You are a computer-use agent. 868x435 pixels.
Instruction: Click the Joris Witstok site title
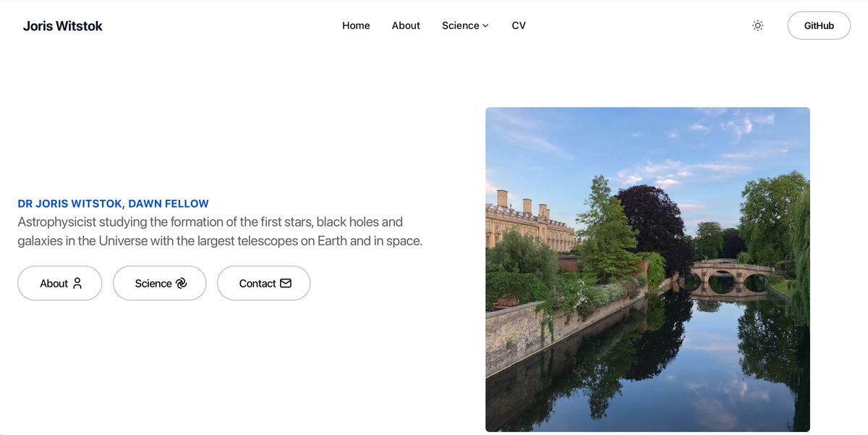pyautogui.click(x=63, y=25)
